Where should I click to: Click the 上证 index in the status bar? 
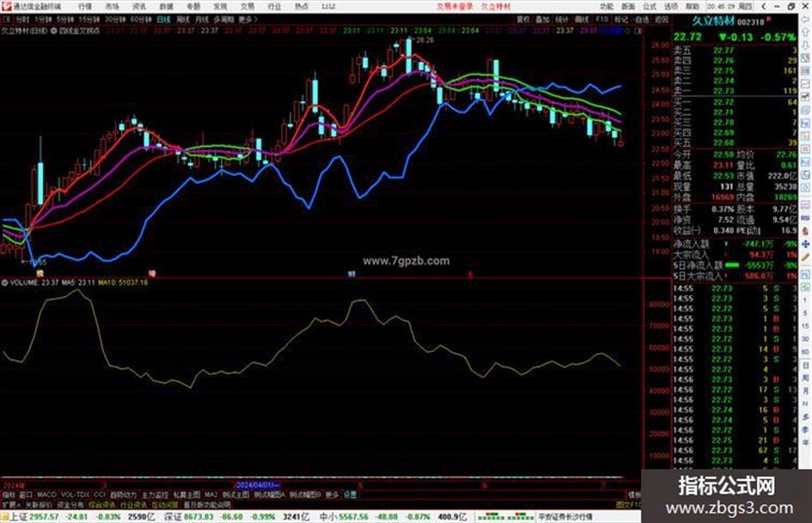pyautogui.click(x=19, y=517)
